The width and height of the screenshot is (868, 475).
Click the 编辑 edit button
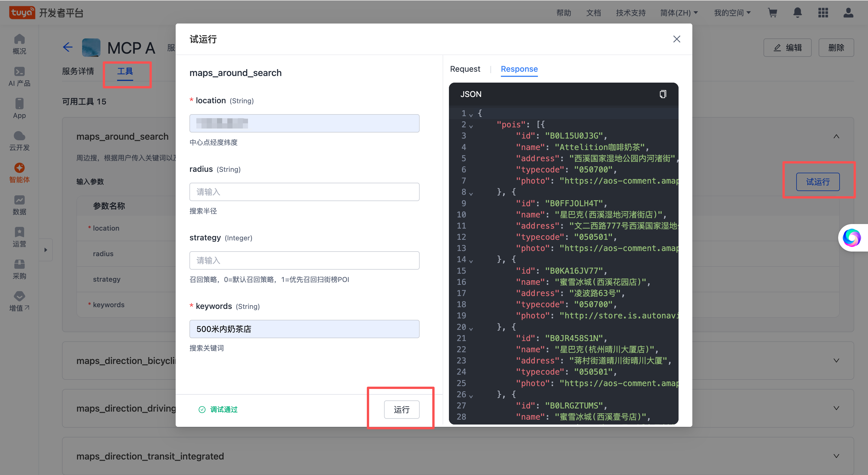pos(787,47)
